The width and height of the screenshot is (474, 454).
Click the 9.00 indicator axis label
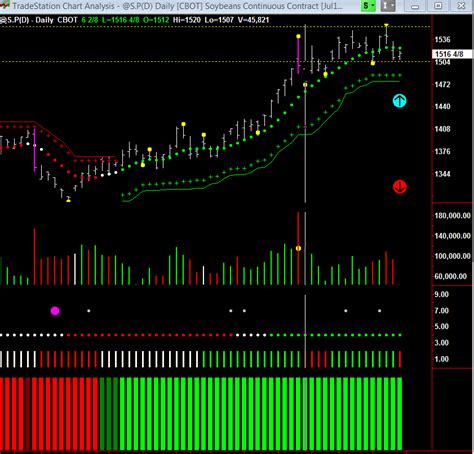[x=441, y=294]
